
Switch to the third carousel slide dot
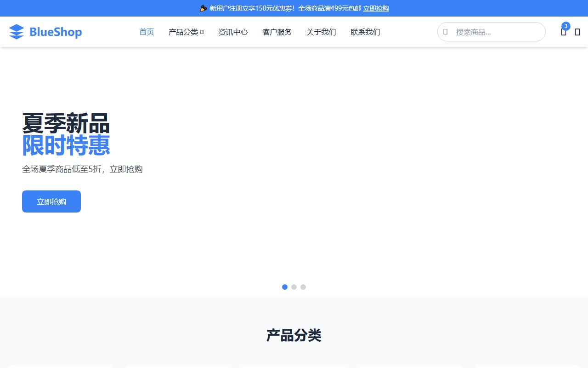click(x=303, y=287)
